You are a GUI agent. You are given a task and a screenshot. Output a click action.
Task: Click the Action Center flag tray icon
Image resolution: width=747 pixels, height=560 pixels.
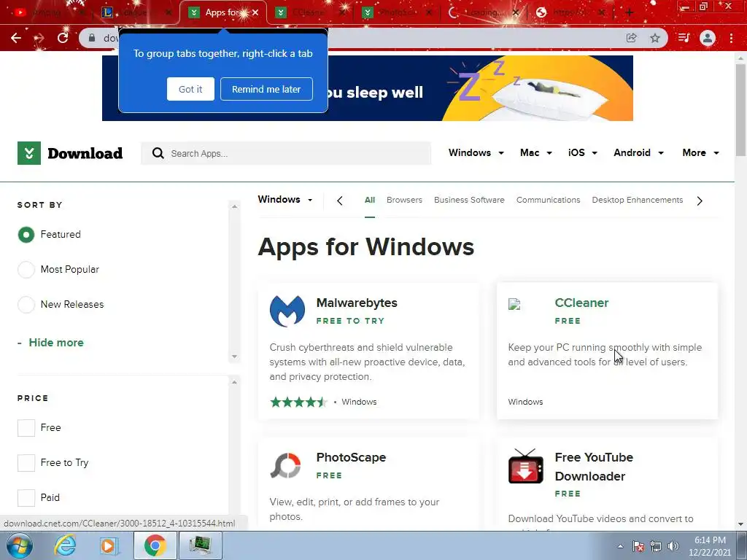[638, 546]
